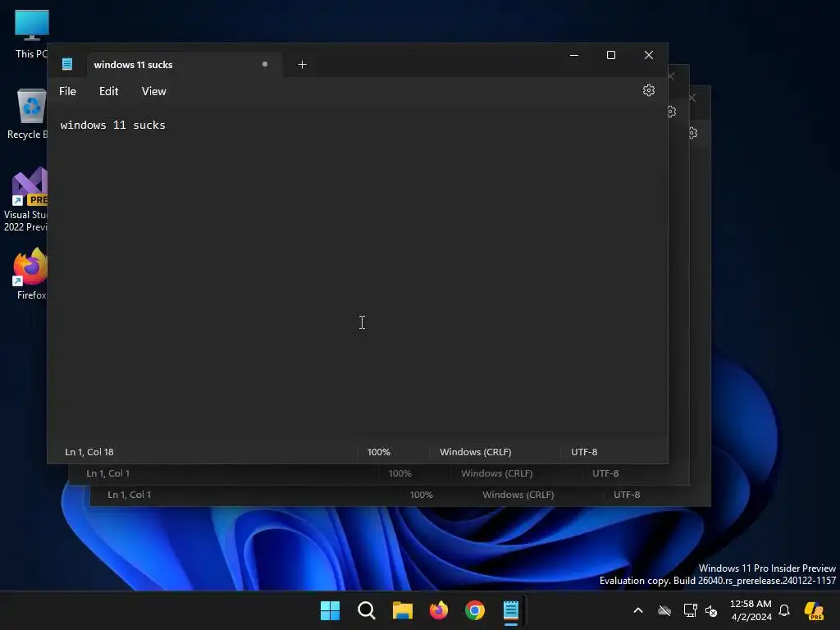Image resolution: width=840 pixels, height=630 pixels.
Task: Open settings gear of the second Notepad window
Action: coord(672,112)
